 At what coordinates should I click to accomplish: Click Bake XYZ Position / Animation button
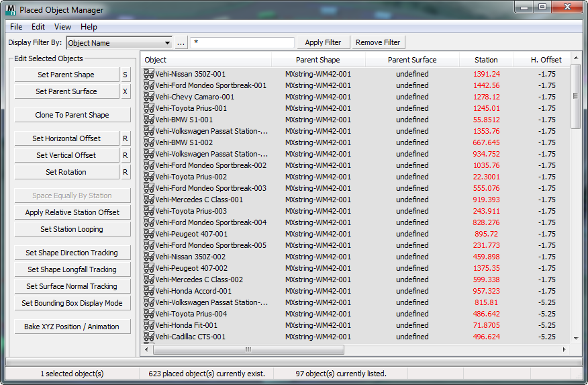point(72,327)
